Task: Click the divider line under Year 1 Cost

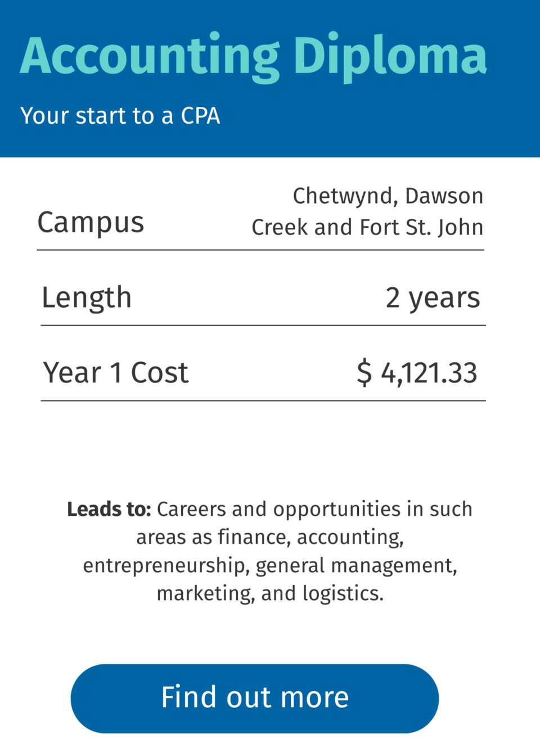Action: (263, 400)
